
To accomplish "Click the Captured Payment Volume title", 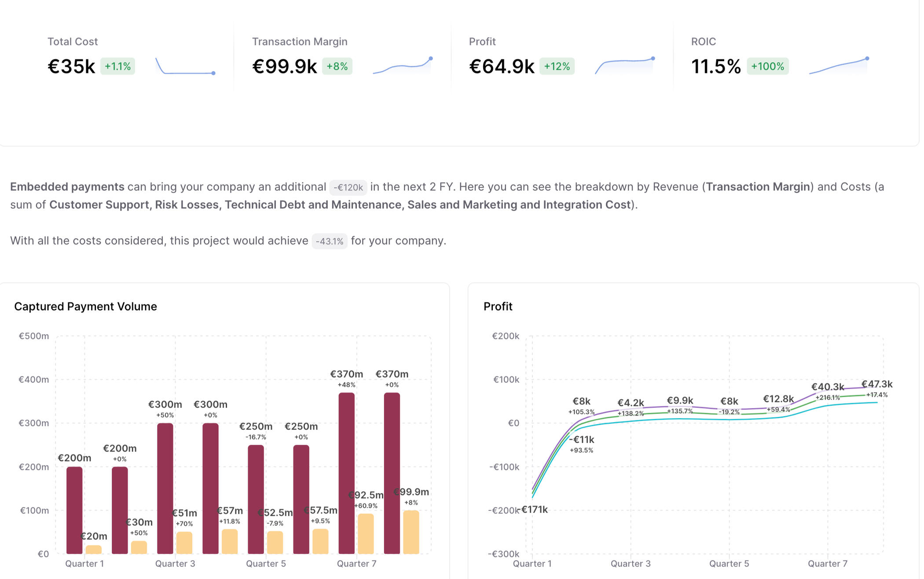I will click(x=85, y=306).
